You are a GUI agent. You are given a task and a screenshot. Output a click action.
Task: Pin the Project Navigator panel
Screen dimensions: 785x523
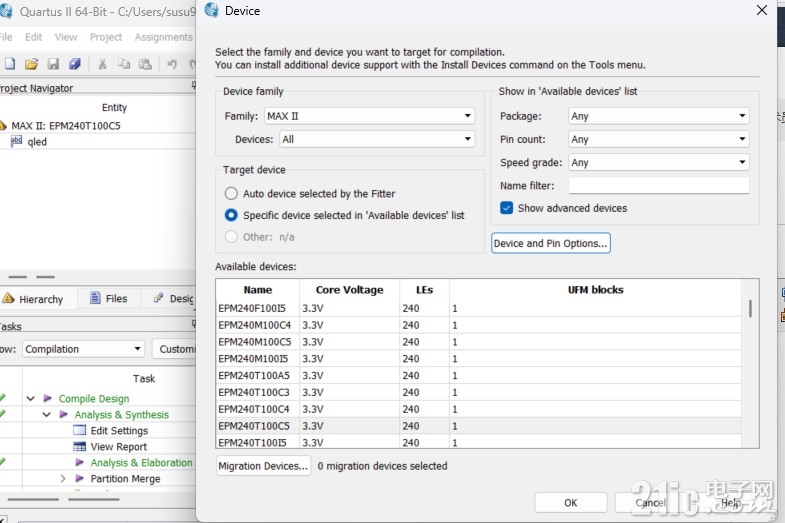tap(194, 86)
